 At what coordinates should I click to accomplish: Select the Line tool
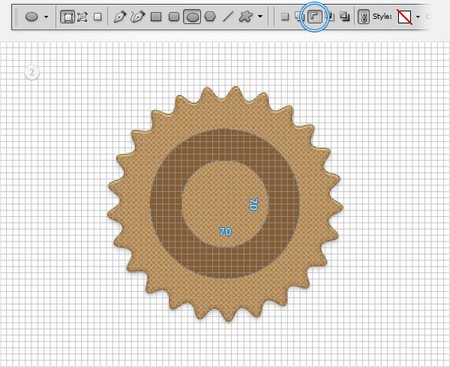tap(228, 17)
